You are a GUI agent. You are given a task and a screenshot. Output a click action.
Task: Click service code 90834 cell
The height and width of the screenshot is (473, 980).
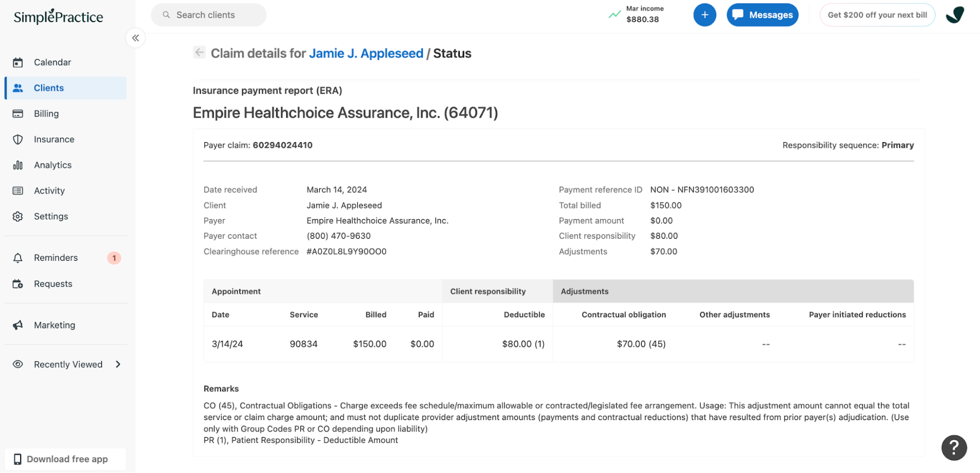(303, 344)
